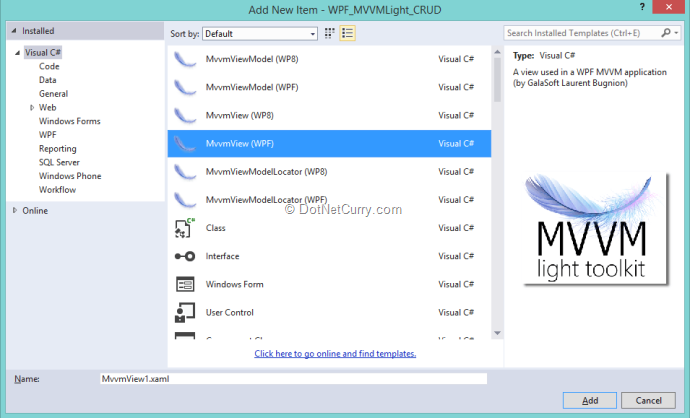Select the Class template name
Viewport: 690px width, 418px height.
(216, 228)
